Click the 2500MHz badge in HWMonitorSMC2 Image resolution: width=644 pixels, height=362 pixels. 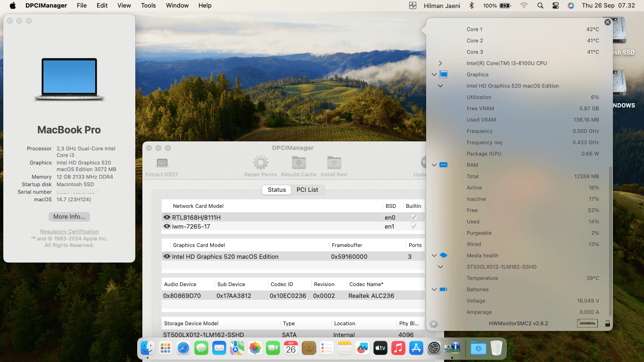pyautogui.click(x=587, y=323)
